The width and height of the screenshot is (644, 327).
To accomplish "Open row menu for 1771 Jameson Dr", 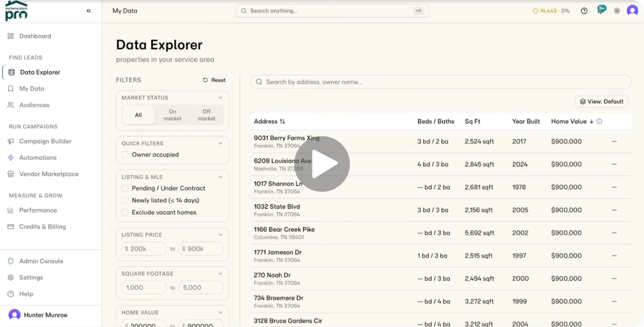I will pyautogui.click(x=614, y=255).
